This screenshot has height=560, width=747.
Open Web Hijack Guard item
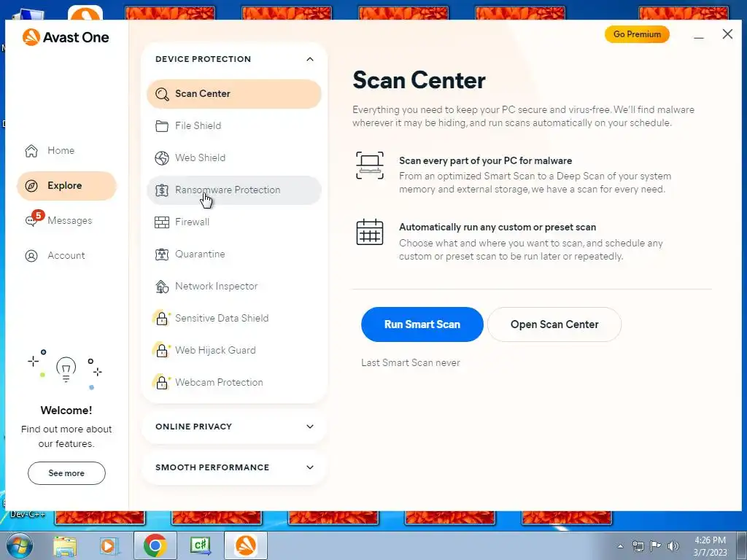pos(234,350)
